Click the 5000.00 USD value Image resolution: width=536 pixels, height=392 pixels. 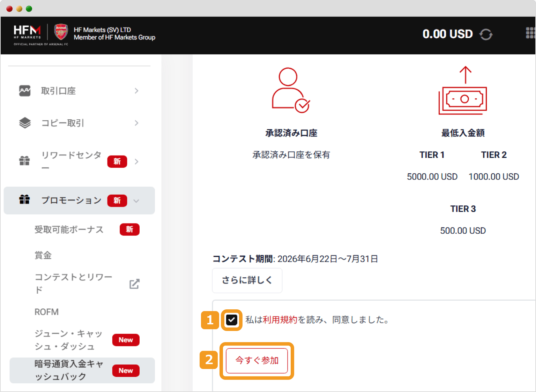point(432,177)
